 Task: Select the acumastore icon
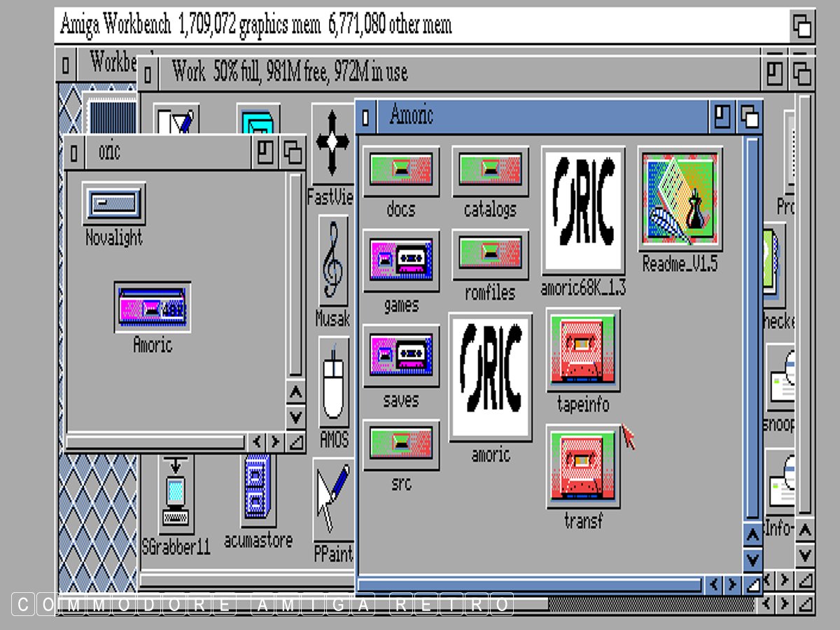tap(257, 490)
